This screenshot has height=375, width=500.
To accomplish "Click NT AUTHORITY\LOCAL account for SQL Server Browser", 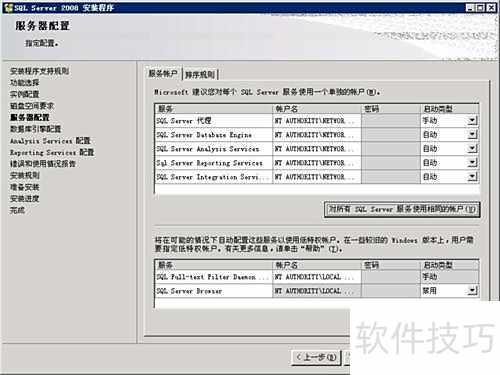I will (x=317, y=291).
